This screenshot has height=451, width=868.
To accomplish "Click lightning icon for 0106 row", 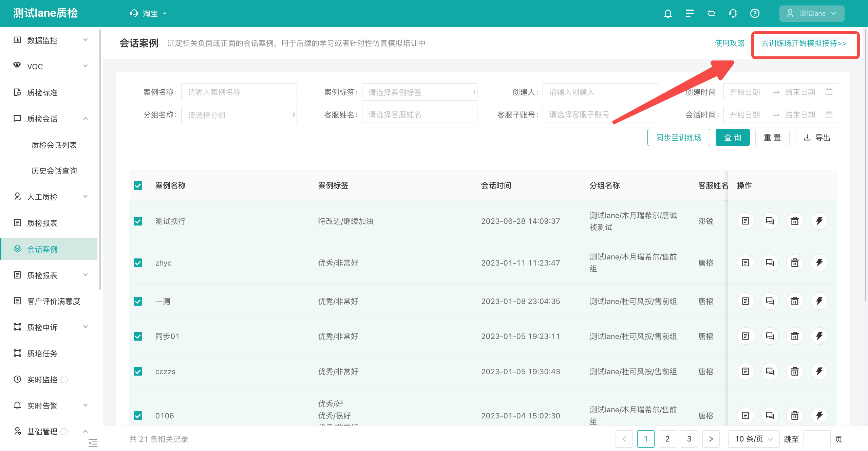I will pos(819,415).
